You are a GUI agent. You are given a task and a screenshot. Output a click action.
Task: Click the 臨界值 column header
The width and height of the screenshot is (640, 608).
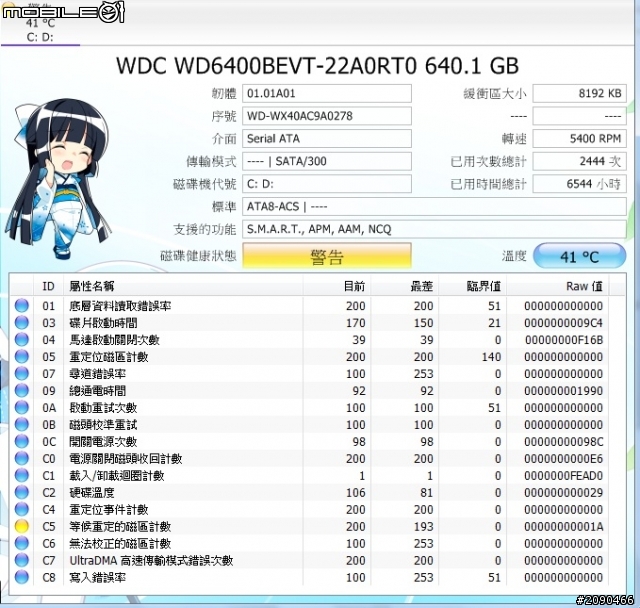tap(472, 286)
